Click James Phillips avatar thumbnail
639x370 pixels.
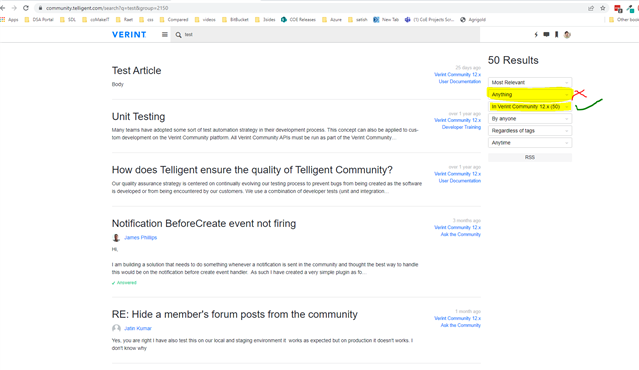(116, 238)
